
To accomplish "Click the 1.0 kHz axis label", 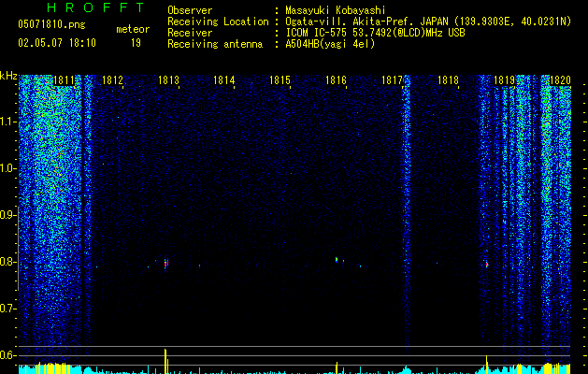I will click(x=8, y=168).
